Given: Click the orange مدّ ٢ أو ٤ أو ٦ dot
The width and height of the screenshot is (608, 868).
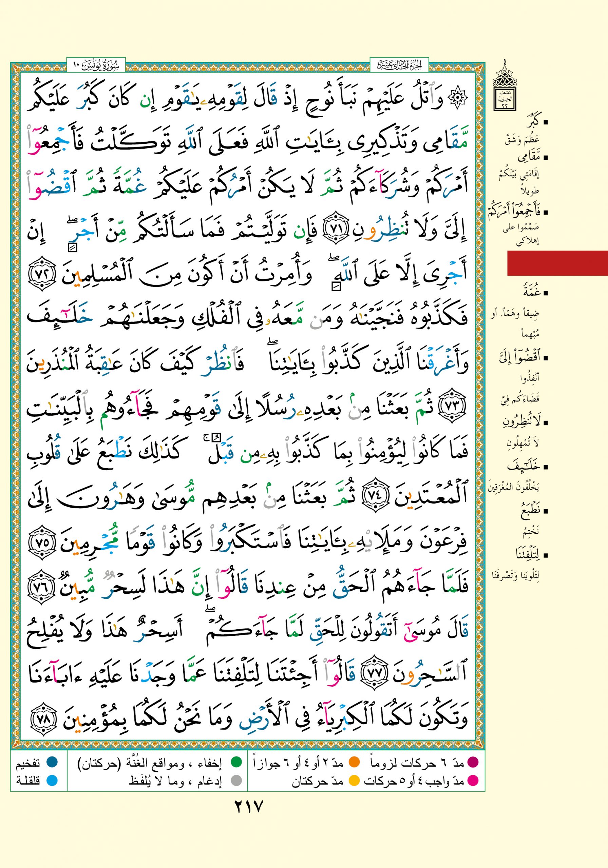Looking at the screenshot, I should [354, 763].
